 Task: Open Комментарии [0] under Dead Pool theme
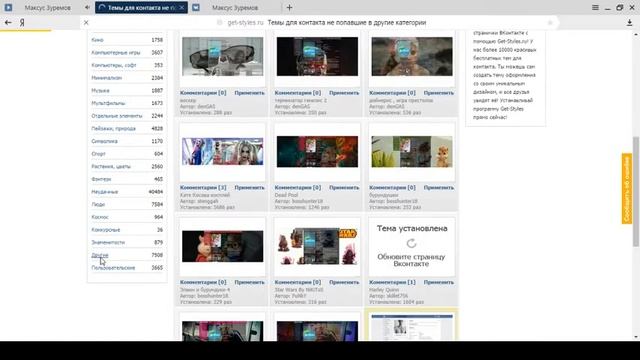pyautogui.click(x=298, y=188)
